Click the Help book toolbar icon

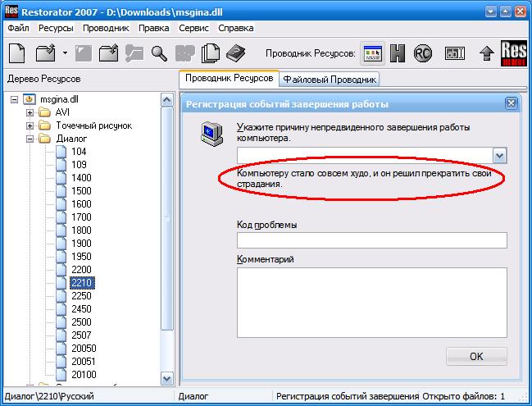pos(235,53)
